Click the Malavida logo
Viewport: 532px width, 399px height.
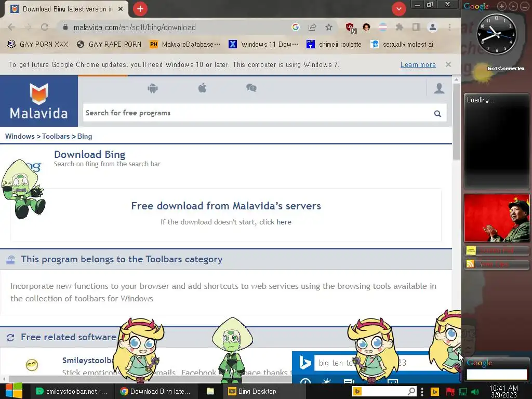point(38,101)
